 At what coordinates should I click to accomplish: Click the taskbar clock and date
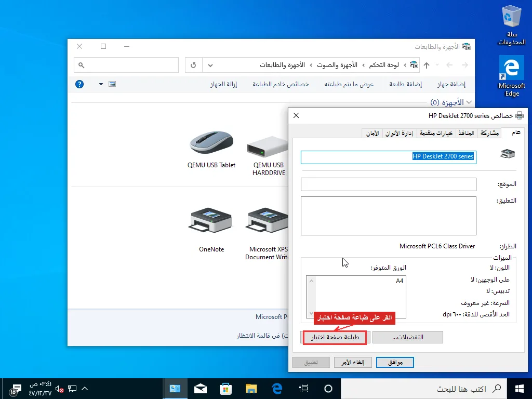pyautogui.click(x=40, y=389)
